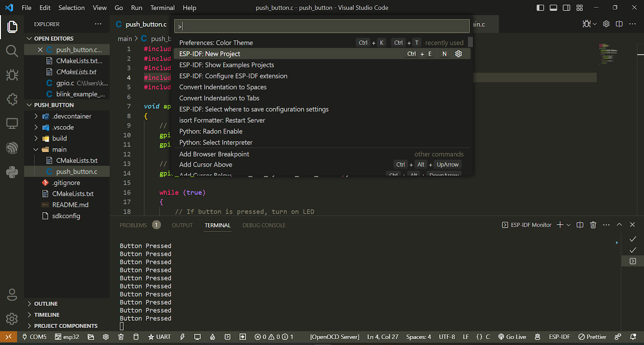Screen dimensions: 644x345
Task: Configure keybinding gear for ESP-IDF New Project
Action: pos(458,54)
